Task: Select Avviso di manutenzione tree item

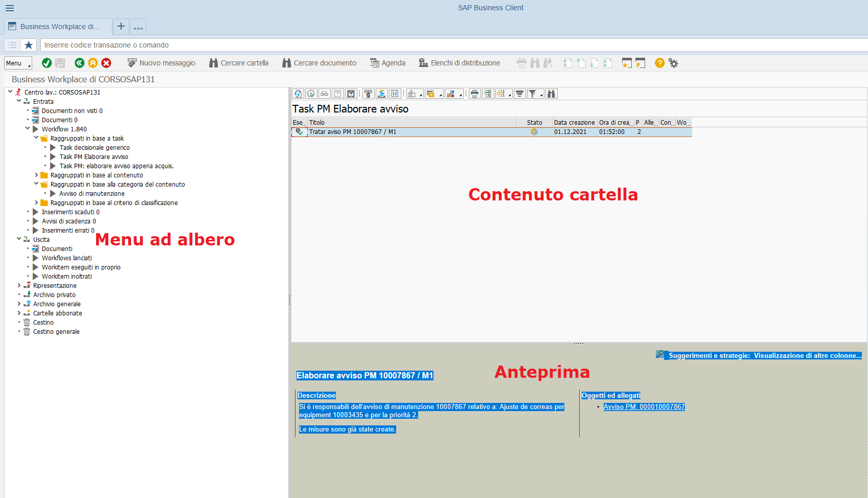Action: point(92,194)
